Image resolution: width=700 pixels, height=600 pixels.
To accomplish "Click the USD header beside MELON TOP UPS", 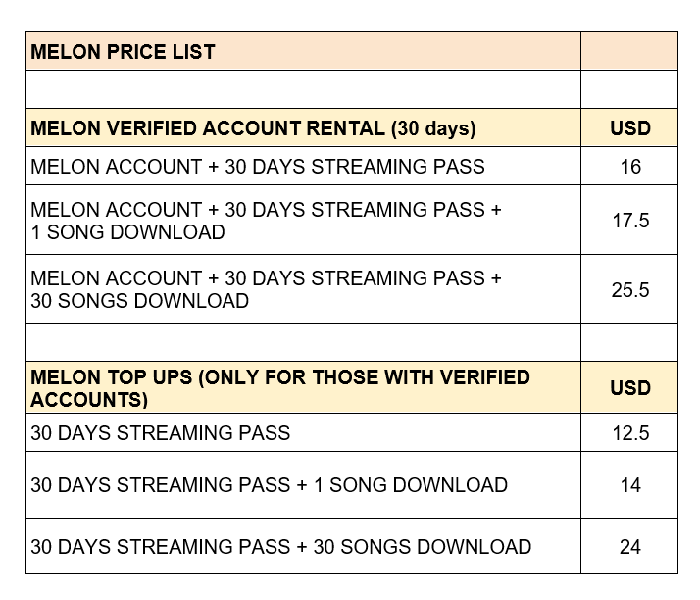I will click(629, 388).
